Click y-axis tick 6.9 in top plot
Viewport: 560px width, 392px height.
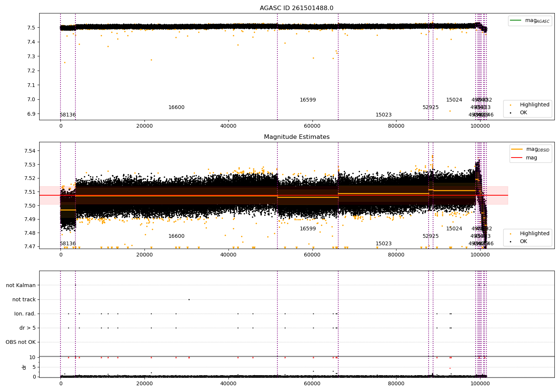tap(32, 114)
